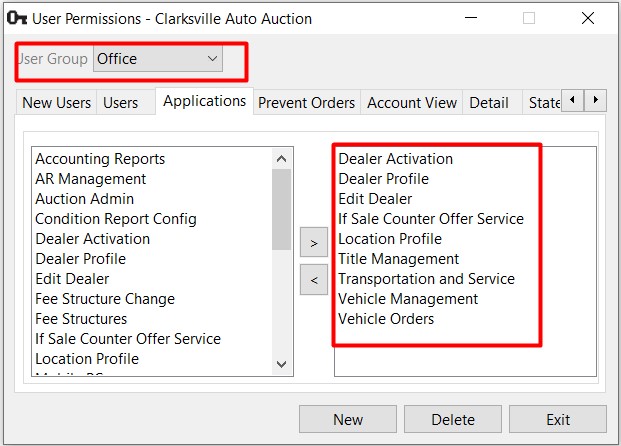Click the add (>) arrow button
Screen dimensions: 621x446
click(313, 242)
